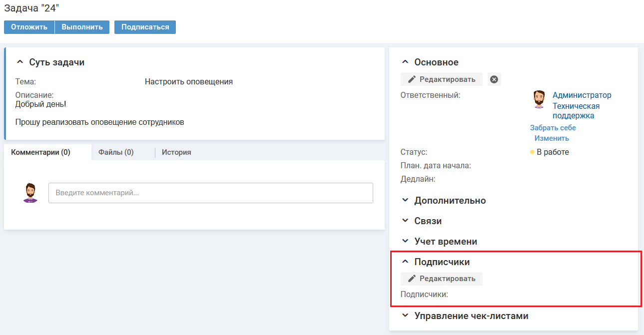The image size is (644, 335).
Task: Click Редактировать in the Подписчики section
Action: pos(442,279)
